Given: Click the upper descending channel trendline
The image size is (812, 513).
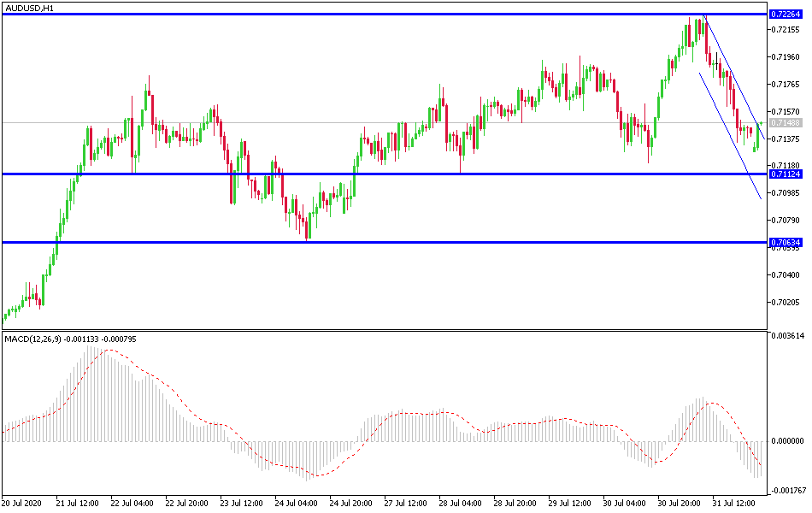Looking at the screenshot, I should (x=735, y=78).
